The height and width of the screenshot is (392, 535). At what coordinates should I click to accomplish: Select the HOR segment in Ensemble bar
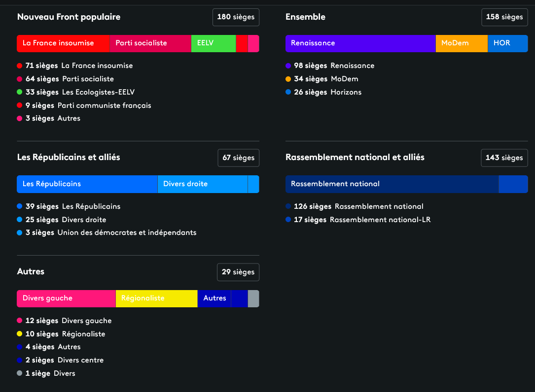tap(507, 43)
